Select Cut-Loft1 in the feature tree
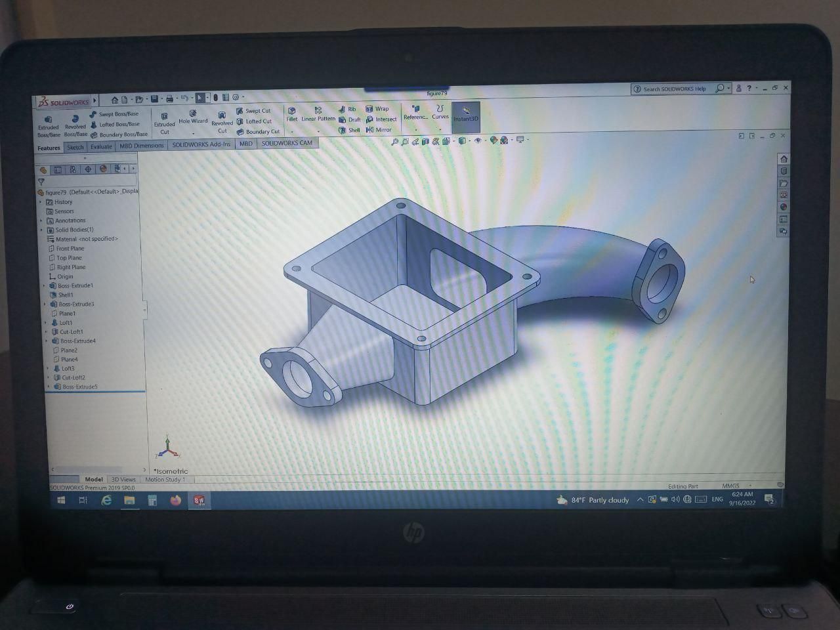The image size is (840, 630). 72,331
